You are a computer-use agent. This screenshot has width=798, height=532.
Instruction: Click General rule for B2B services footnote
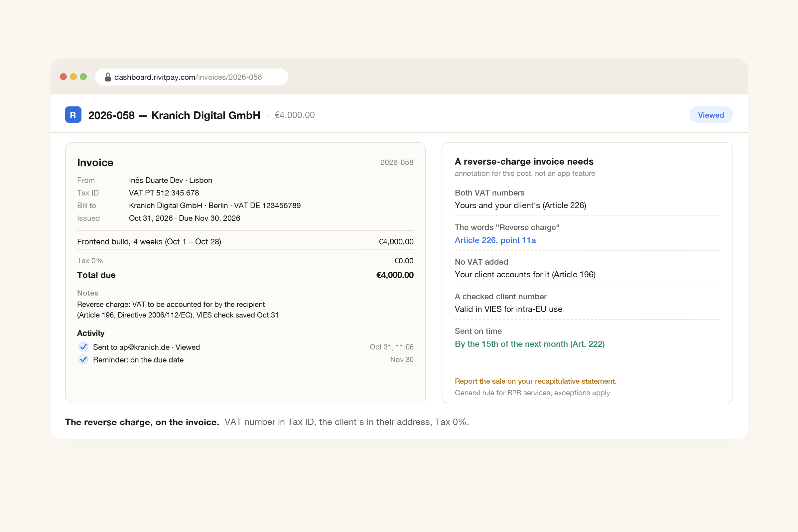(x=533, y=393)
